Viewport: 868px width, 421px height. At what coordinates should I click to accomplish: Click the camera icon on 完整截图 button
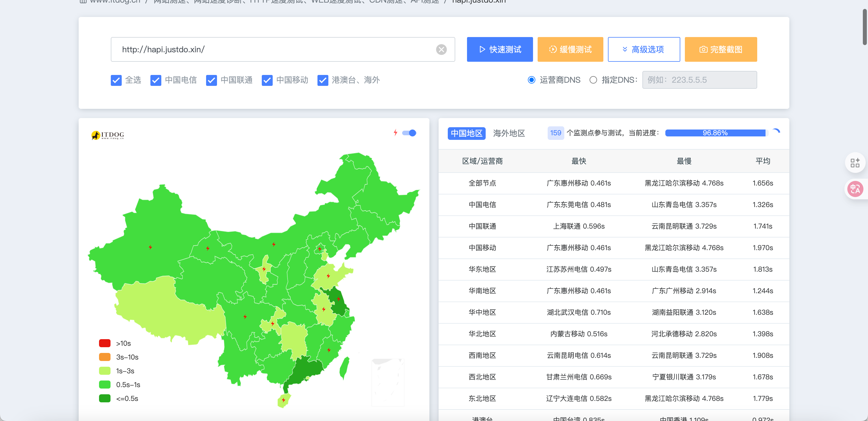[x=703, y=49]
